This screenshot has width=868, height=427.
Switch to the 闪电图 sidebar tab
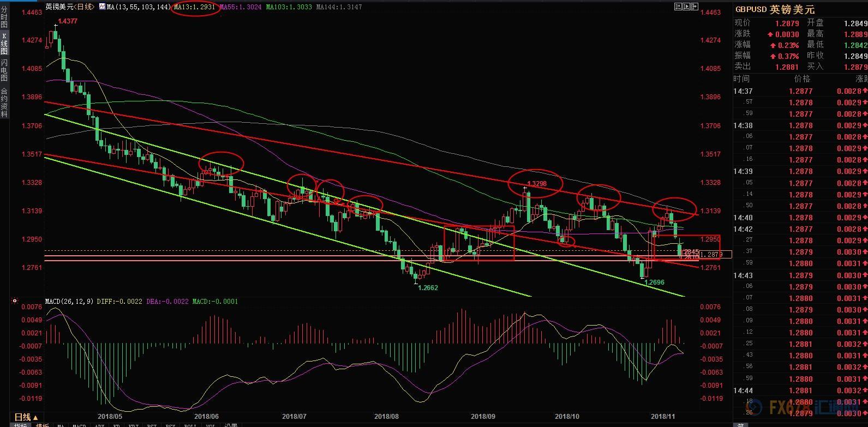(x=4, y=70)
